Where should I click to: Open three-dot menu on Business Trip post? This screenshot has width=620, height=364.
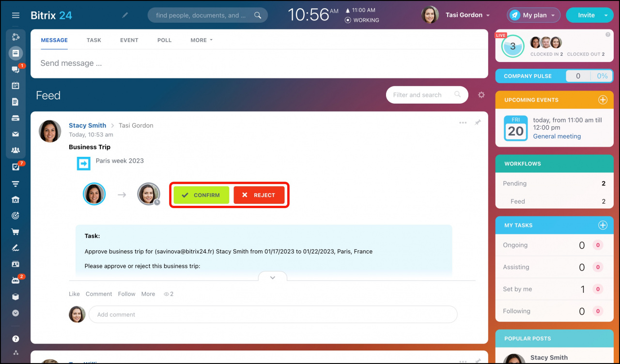[x=463, y=123]
